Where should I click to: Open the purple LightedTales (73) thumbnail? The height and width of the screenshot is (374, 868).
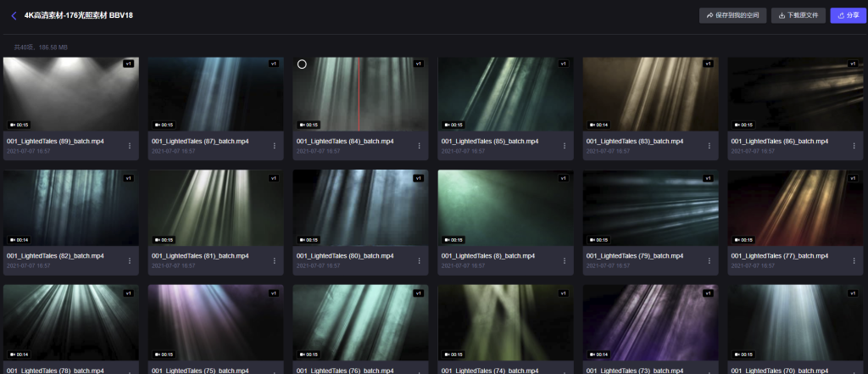tap(650, 322)
